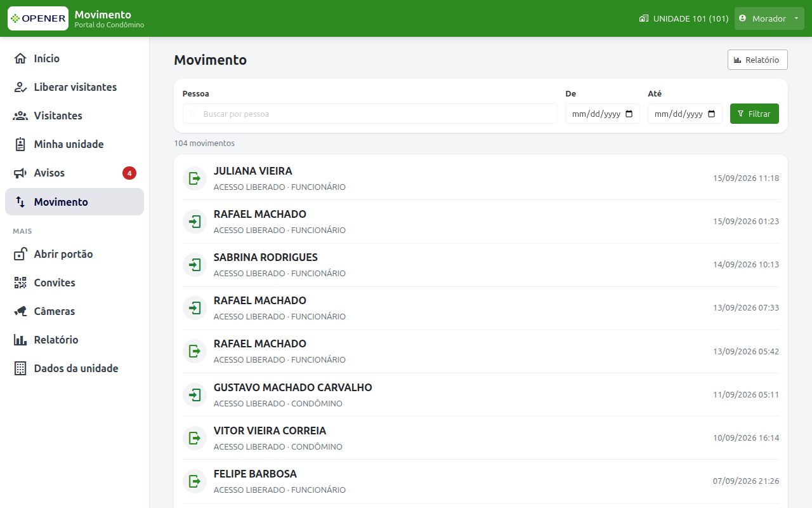Image resolution: width=812 pixels, height=508 pixels.
Task: Select the FELIPE BARBOSA name text
Action: coord(256,474)
